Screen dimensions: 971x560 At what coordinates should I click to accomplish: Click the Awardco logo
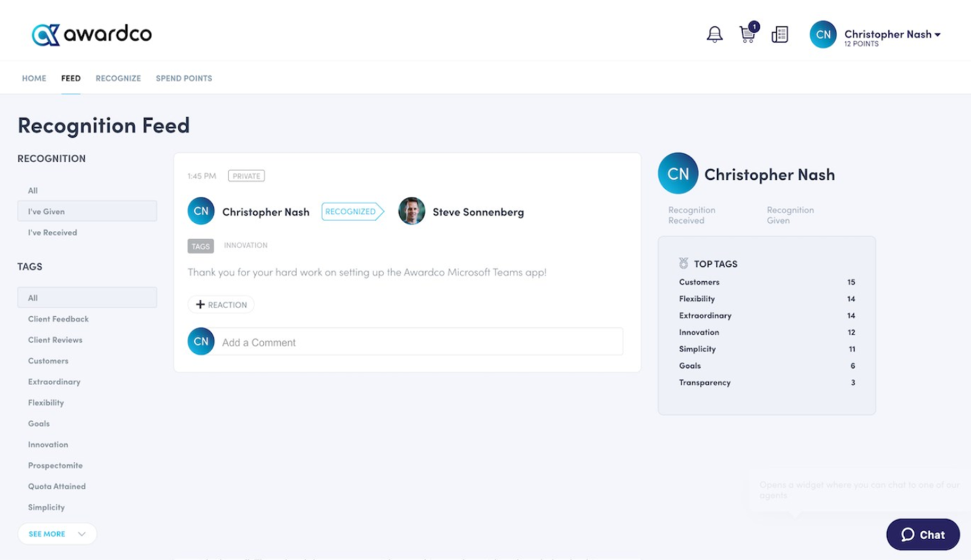(x=92, y=34)
